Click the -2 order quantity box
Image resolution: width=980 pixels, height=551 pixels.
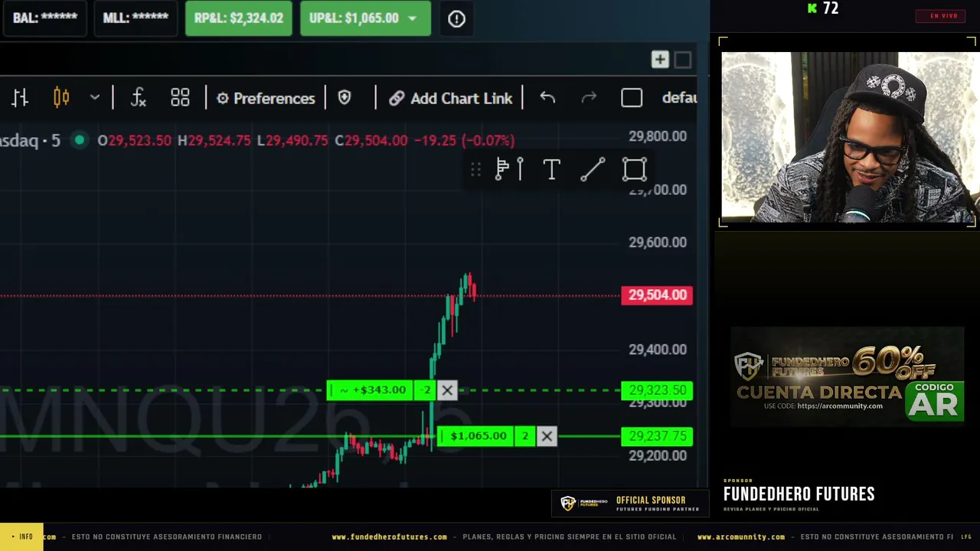click(426, 390)
